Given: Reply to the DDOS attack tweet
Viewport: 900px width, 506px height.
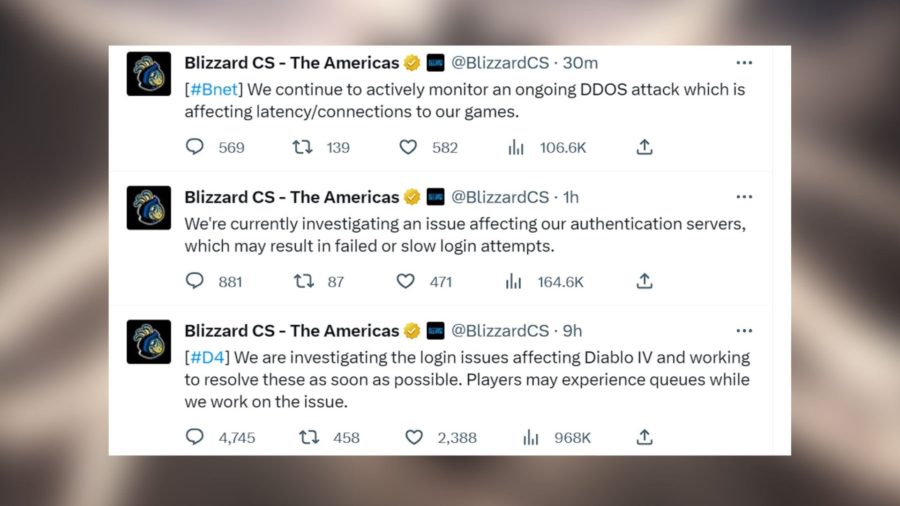Looking at the screenshot, I should [x=195, y=147].
